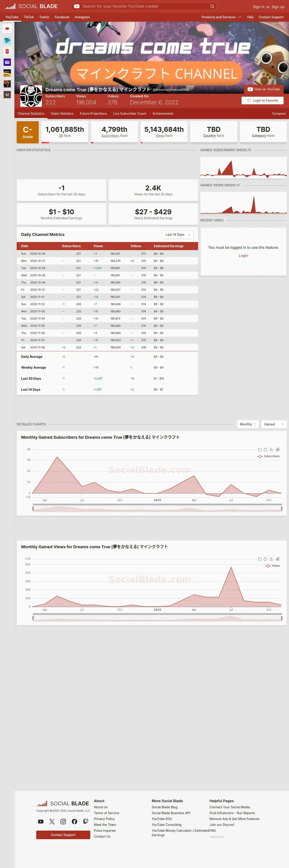The height and width of the screenshot is (868, 289).
Task: Click the footer Social Blade logo
Action: click(63, 804)
